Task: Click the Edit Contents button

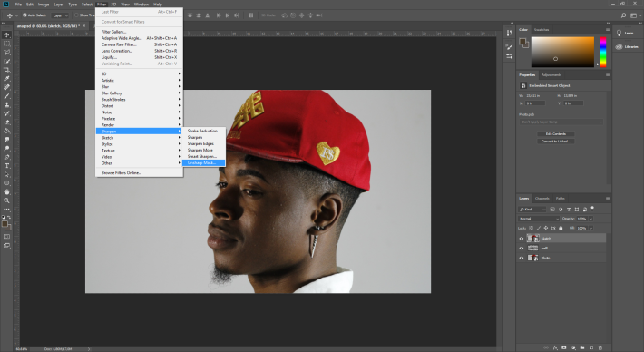Action: (x=556, y=134)
